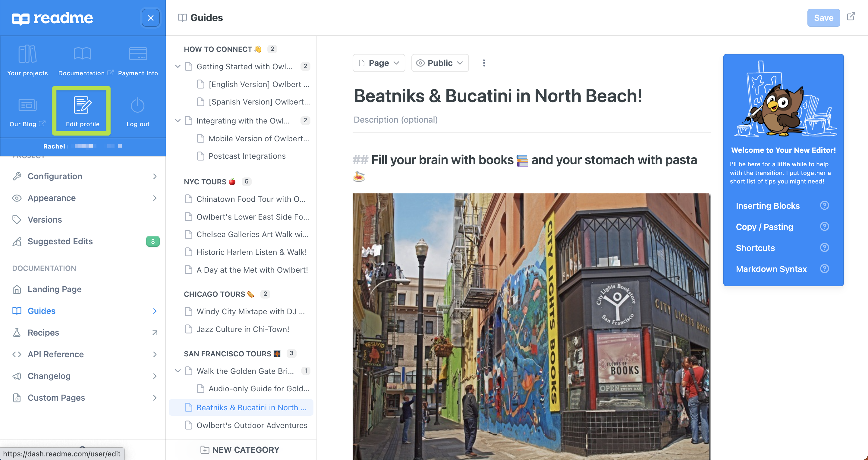Collapse Getting Started with Owl tree item
The width and height of the screenshot is (868, 460).
(x=178, y=66)
